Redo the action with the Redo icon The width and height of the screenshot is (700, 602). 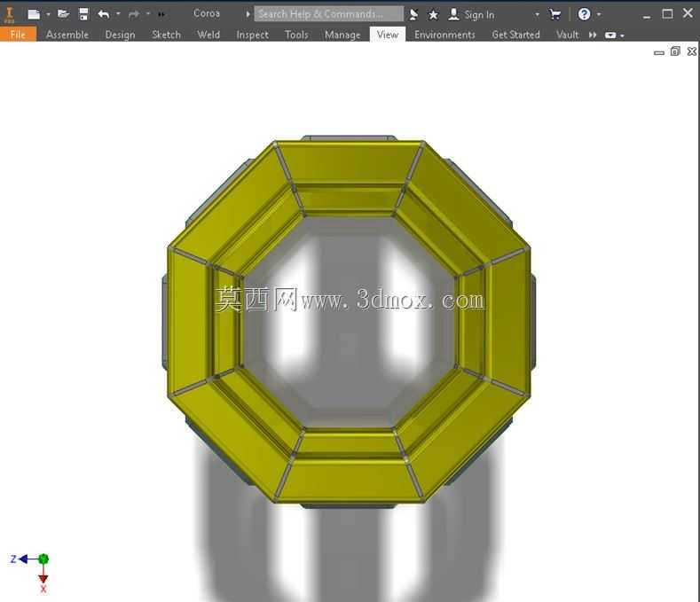coord(133,14)
